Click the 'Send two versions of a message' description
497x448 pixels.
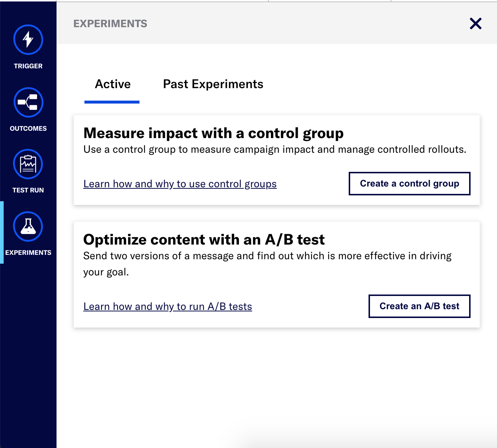[268, 264]
